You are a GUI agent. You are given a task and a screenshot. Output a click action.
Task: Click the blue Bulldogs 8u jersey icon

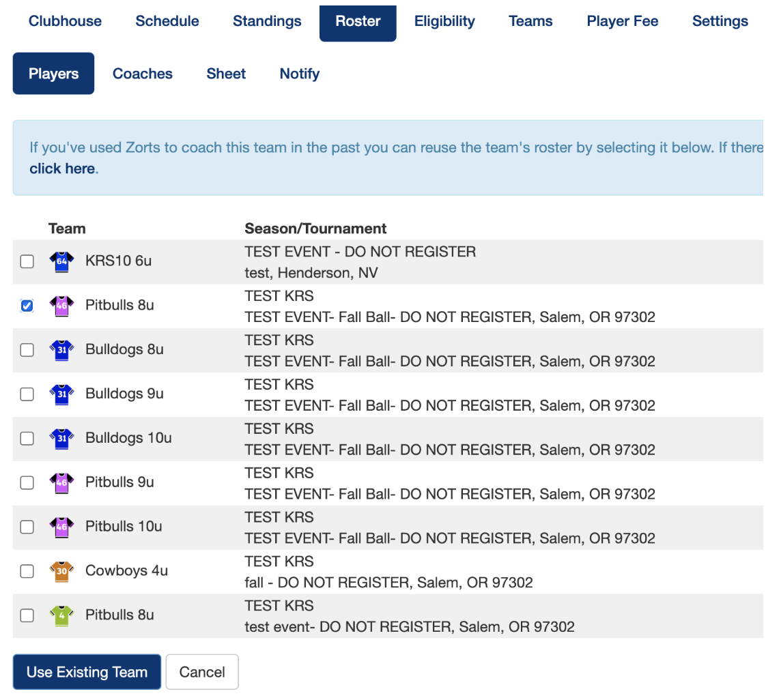tap(61, 350)
